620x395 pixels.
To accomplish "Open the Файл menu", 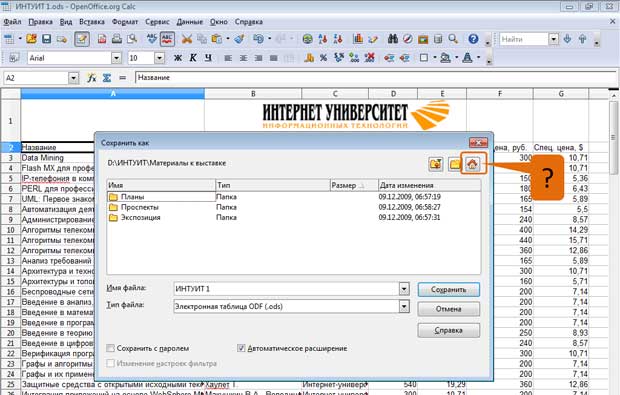I will [x=12, y=22].
